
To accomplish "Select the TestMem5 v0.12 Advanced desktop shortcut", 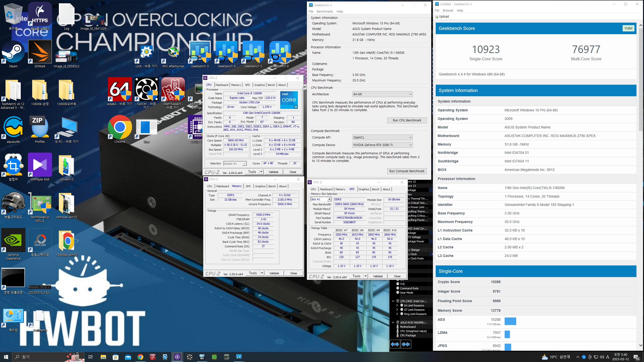I will tap(13, 94).
